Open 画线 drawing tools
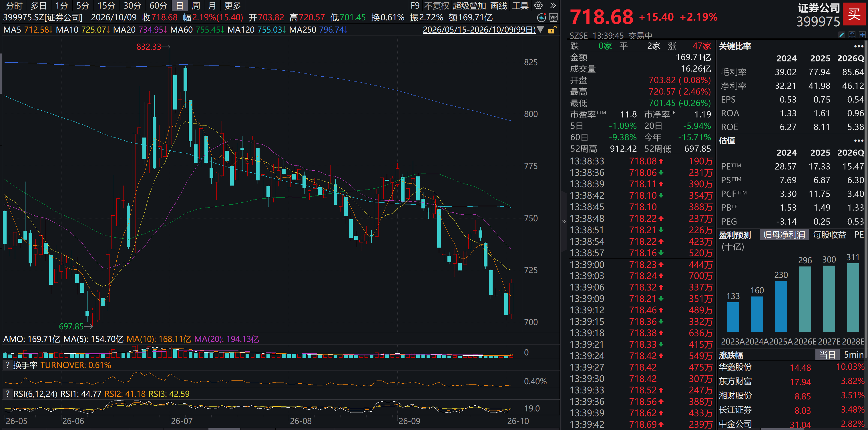The height and width of the screenshot is (430, 868). (x=498, y=6)
